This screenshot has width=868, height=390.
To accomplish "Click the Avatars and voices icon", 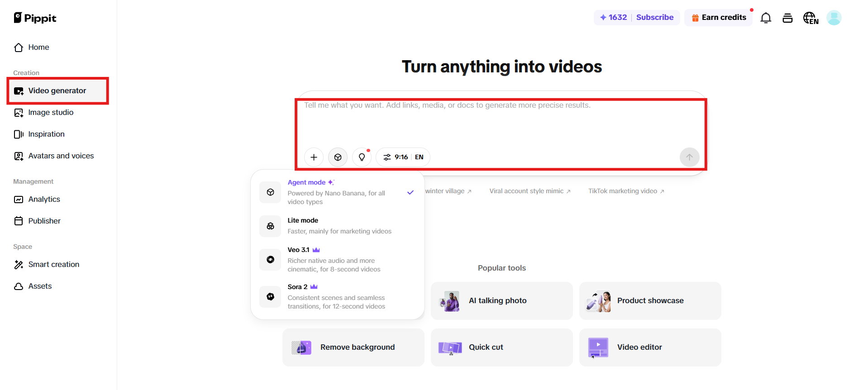I will coord(19,156).
